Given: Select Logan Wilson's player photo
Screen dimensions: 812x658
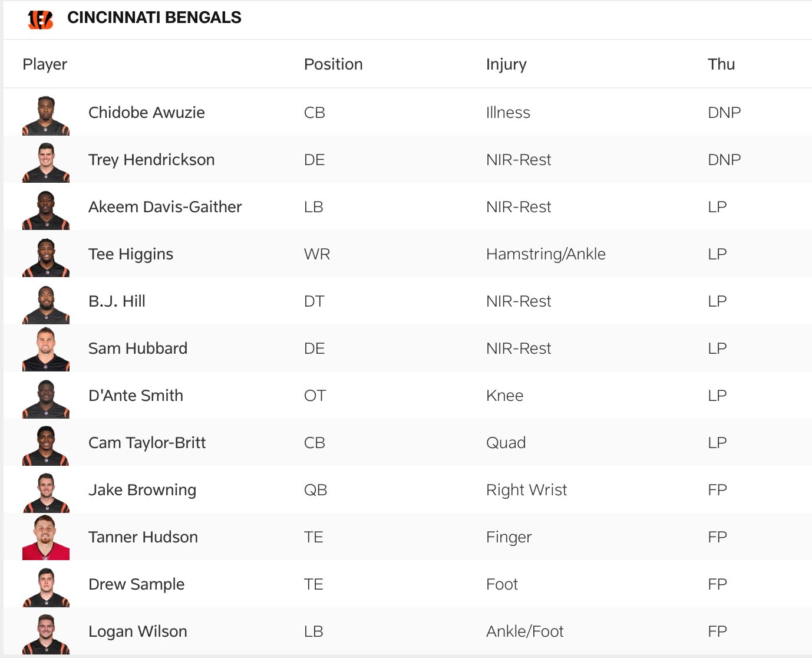Looking at the screenshot, I should pyautogui.click(x=46, y=634).
